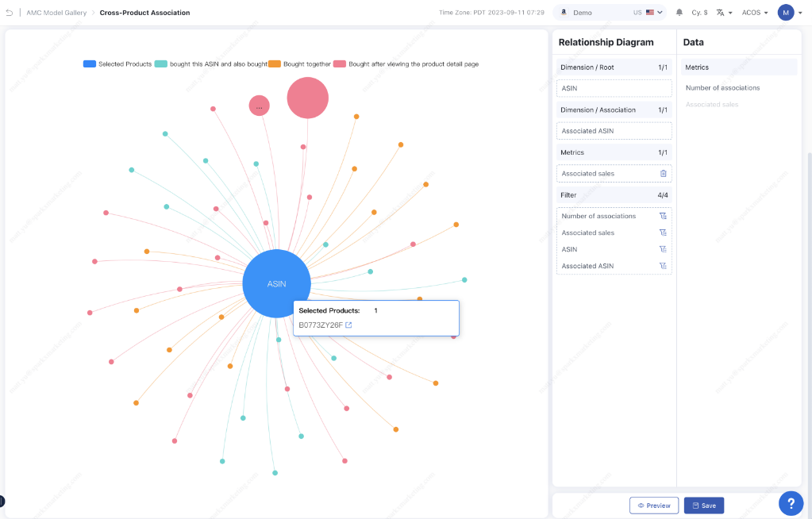
Task: Toggle Bought together legend swatch
Action: point(275,63)
